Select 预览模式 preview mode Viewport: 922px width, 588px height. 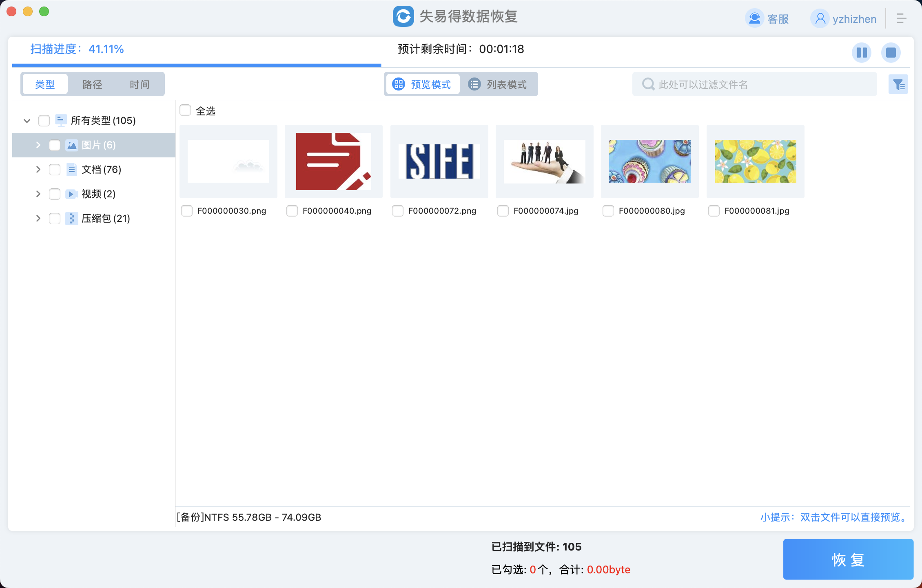point(422,84)
